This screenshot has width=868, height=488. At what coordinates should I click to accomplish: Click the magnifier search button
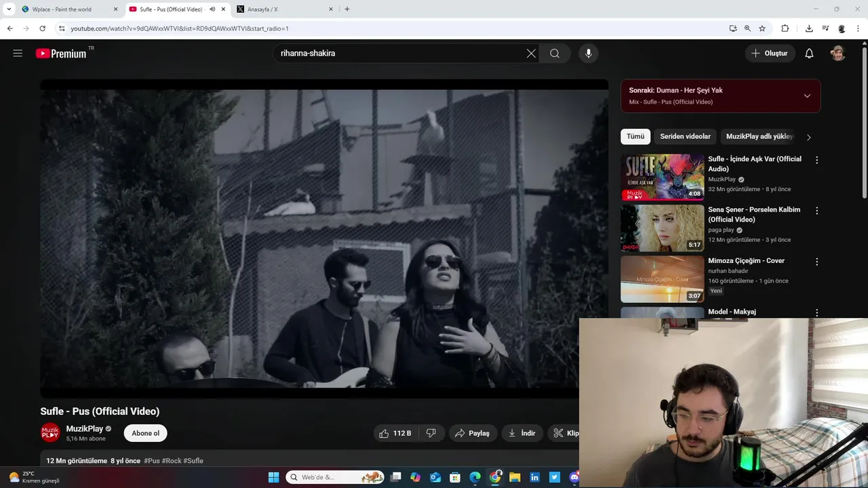tap(555, 54)
